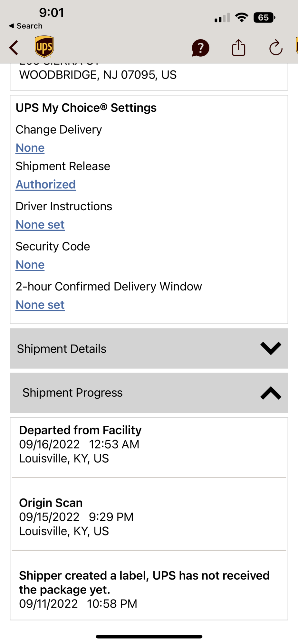The image size is (298, 644).
Task: Open the help question mark icon
Action: (200, 48)
